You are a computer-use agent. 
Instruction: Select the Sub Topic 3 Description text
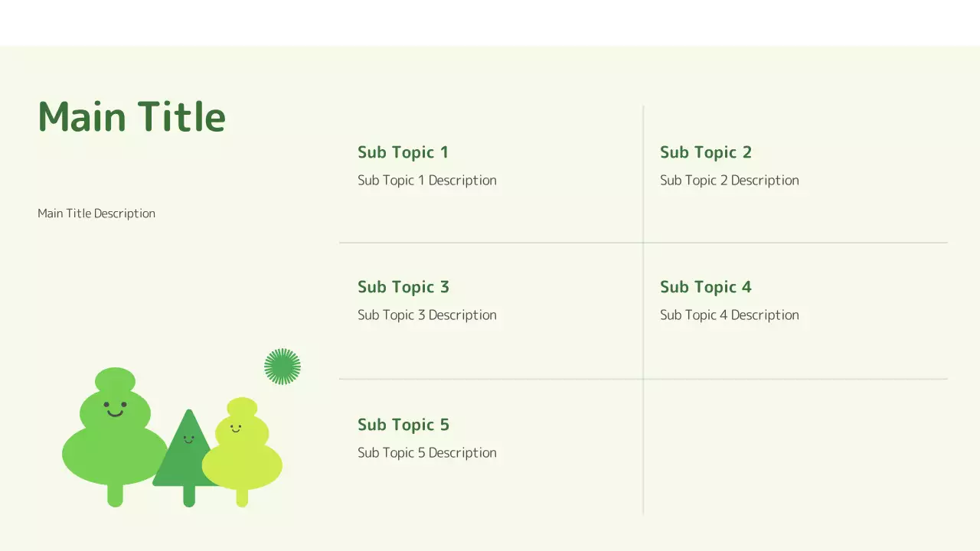coord(426,315)
